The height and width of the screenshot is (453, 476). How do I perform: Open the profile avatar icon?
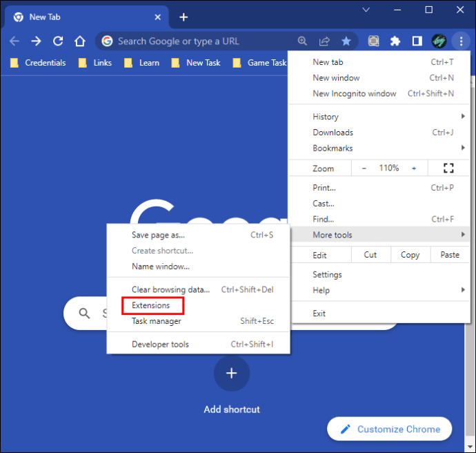(x=439, y=41)
